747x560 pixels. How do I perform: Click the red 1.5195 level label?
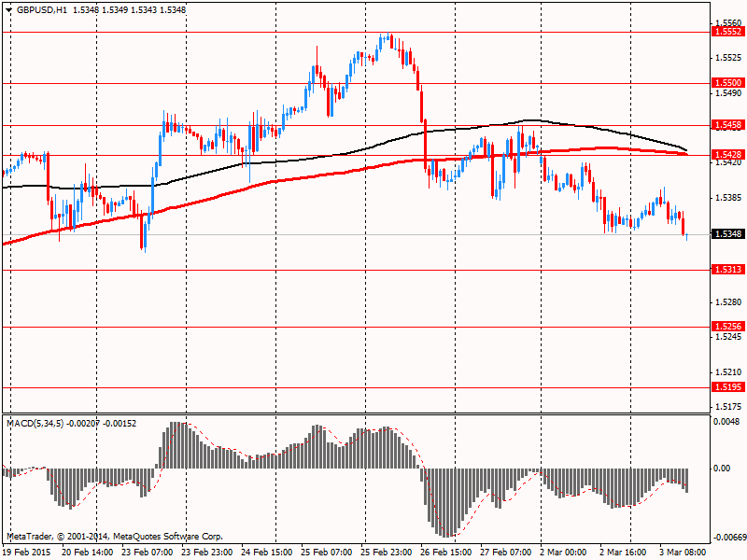point(727,387)
